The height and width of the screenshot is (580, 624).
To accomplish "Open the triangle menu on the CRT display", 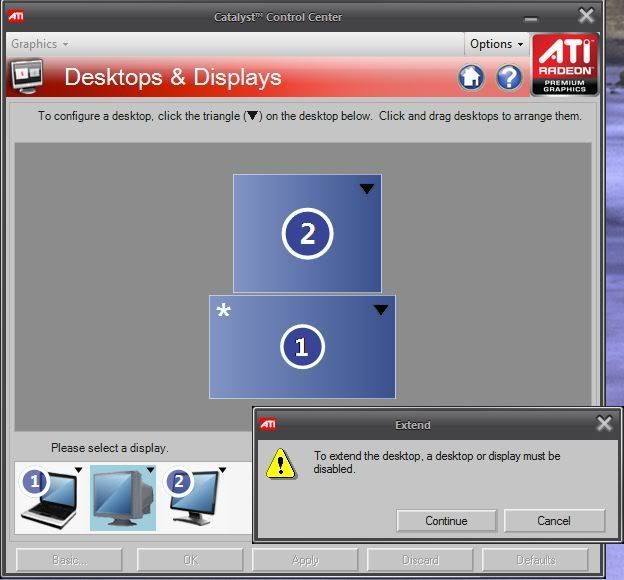I will click(x=150, y=470).
